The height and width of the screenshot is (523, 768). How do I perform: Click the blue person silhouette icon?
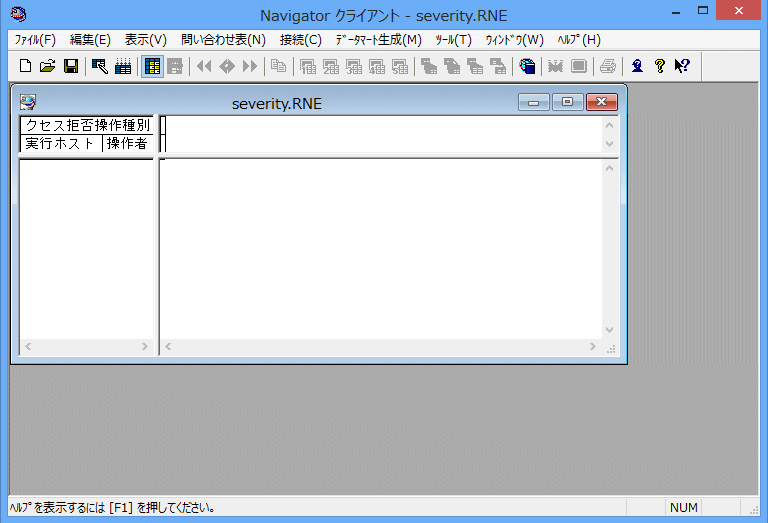pyautogui.click(x=637, y=66)
